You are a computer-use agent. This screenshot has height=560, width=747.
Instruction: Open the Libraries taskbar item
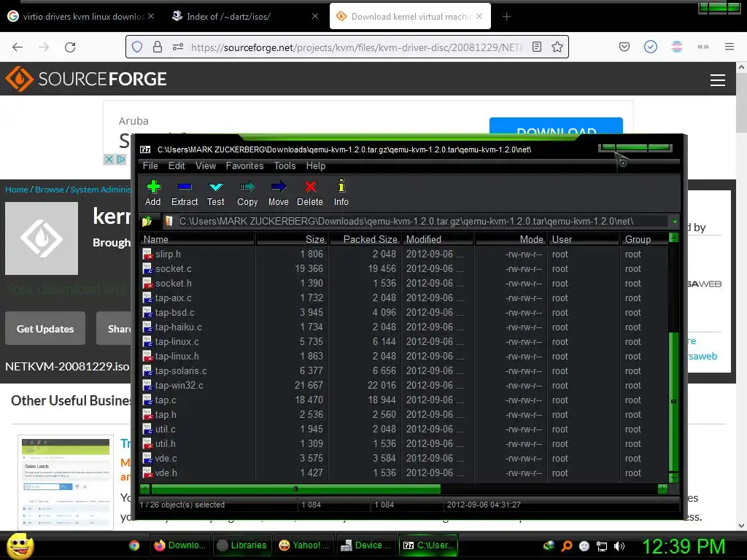pos(241,545)
